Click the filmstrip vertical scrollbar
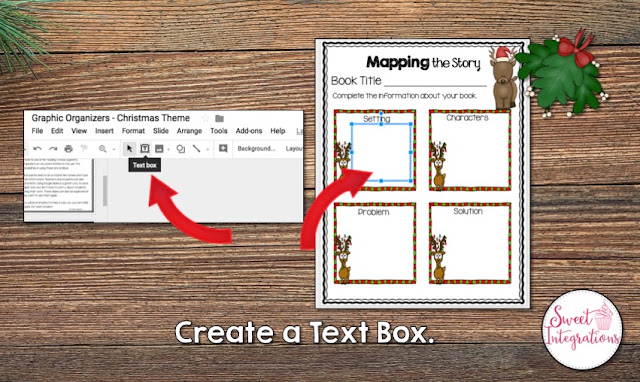The image size is (640, 382). click(105, 191)
